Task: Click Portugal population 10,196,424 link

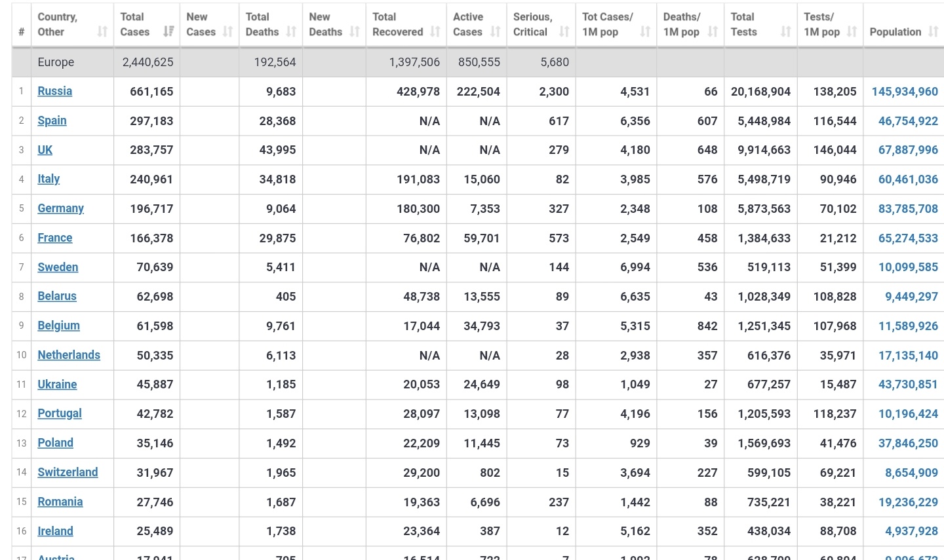Action: click(908, 414)
